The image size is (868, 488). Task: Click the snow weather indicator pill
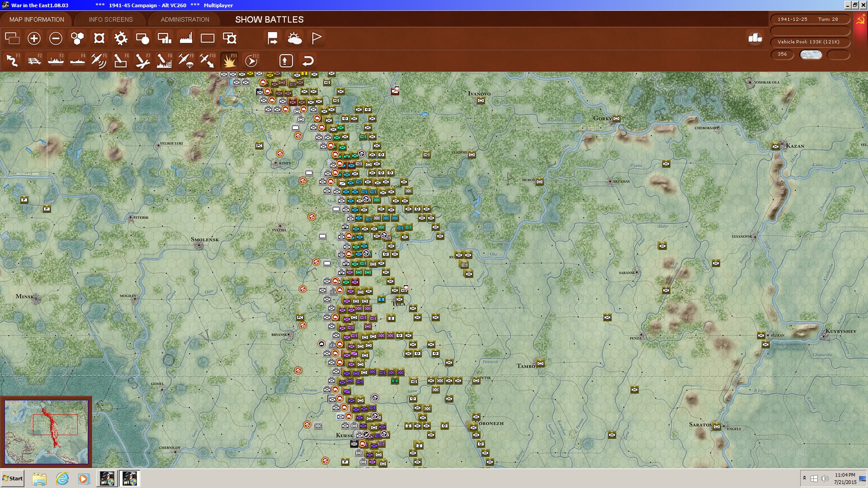(811, 55)
